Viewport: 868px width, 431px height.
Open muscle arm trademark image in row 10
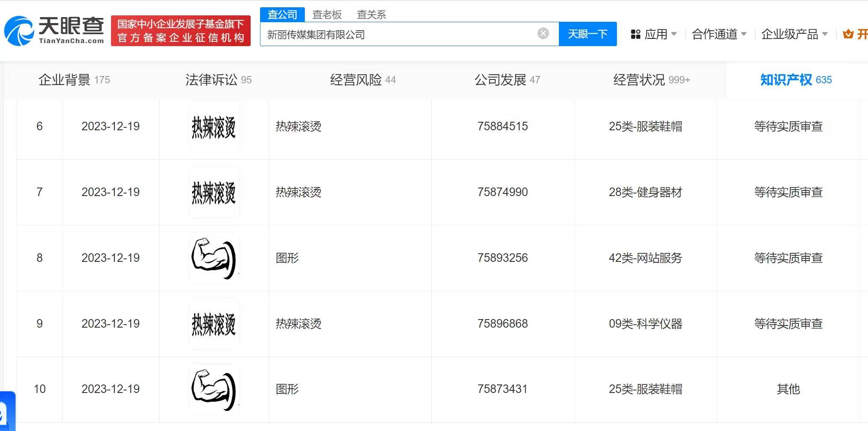(x=214, y=390)
